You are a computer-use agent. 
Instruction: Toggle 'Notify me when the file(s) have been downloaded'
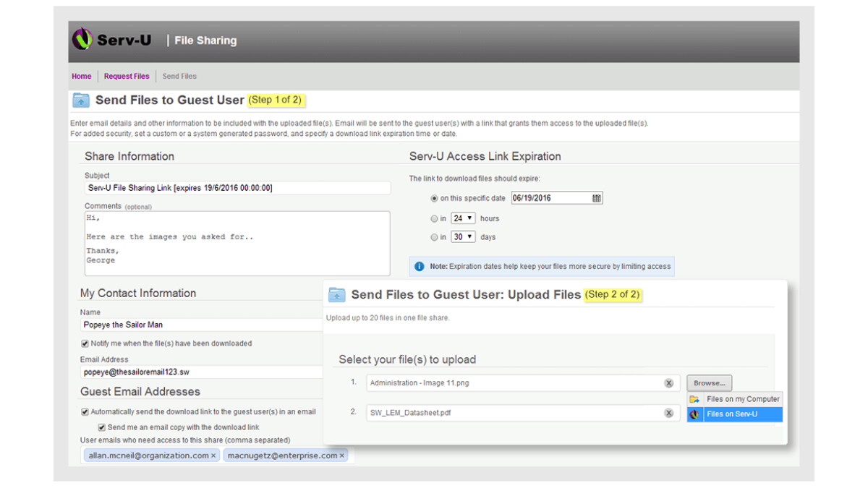tap(85, 343)
